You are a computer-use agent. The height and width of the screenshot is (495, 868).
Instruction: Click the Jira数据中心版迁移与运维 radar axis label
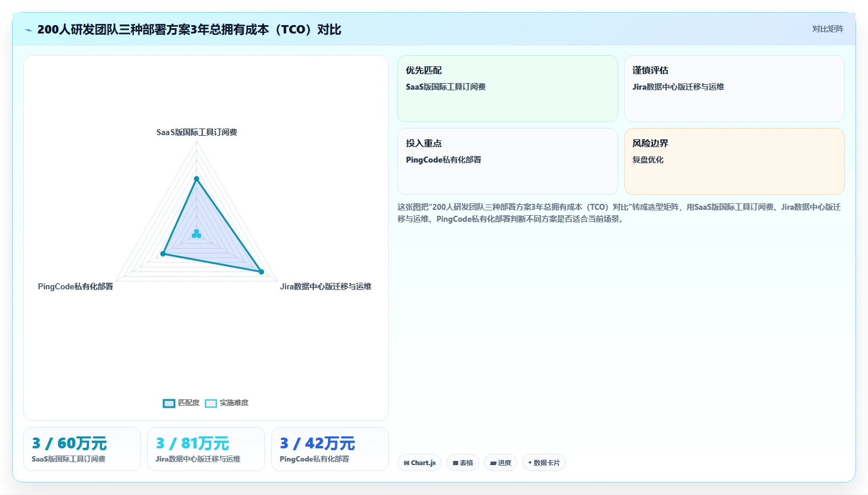(x=326, y=286)
